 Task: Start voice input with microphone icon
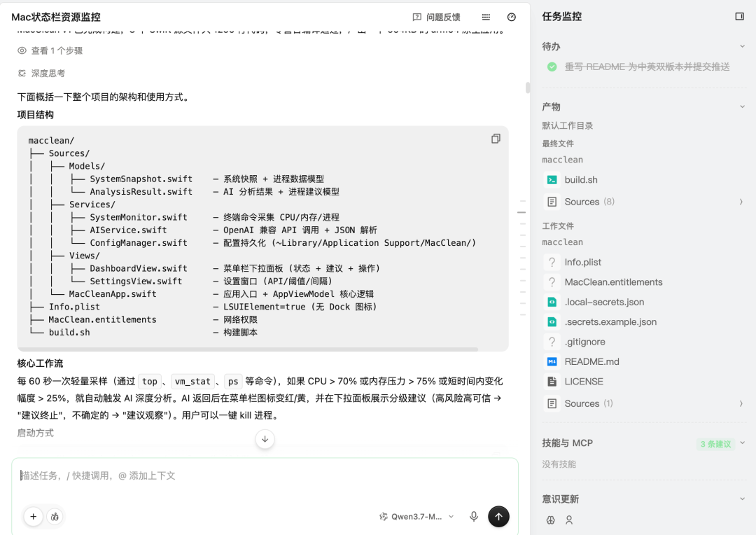click(x=474, y=517)
